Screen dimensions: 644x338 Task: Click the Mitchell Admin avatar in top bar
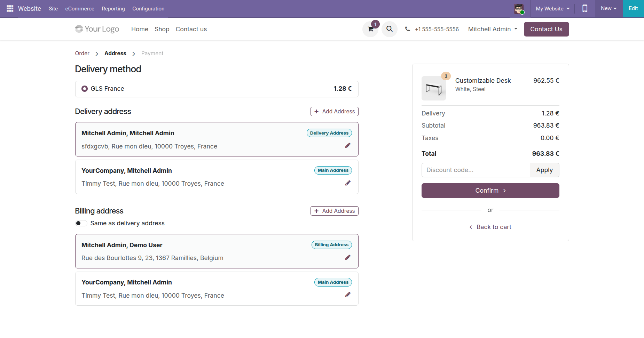[519, 9]
